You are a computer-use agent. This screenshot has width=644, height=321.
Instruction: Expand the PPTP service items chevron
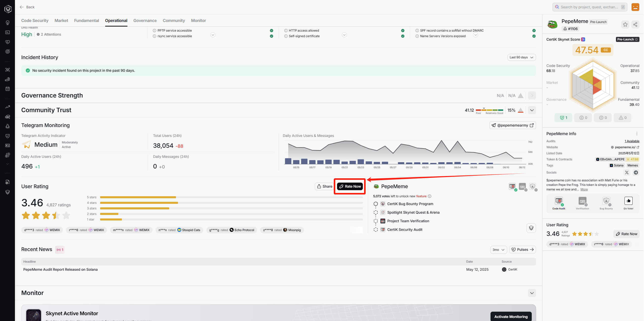point(213,35)
